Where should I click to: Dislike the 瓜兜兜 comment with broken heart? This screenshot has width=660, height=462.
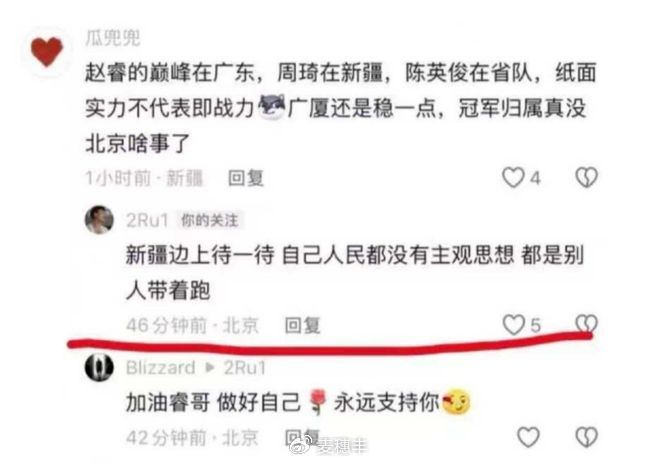pyautogui.click(x=586, y=178)
